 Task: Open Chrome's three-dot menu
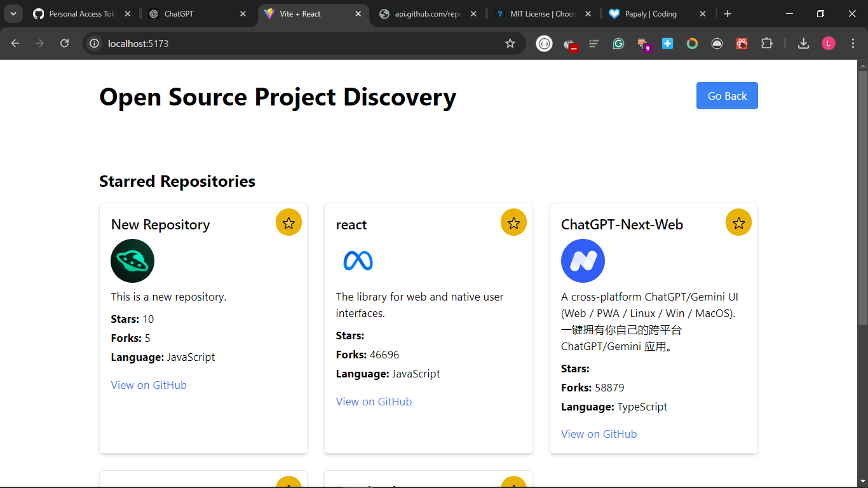[x=853, y=43]
